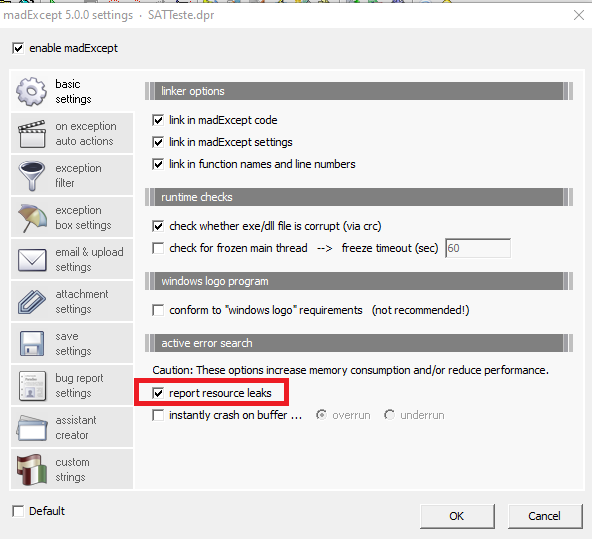Toggle 'link in function names and line numbers'
Viewport: 592px width, 539px height.
click(x=158, y=164)
